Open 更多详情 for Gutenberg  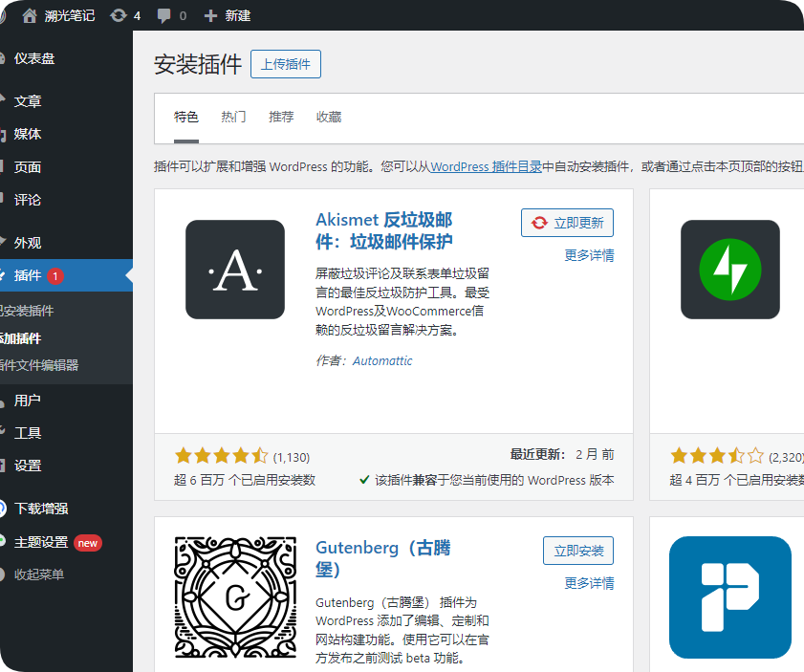tap(589, 583)
